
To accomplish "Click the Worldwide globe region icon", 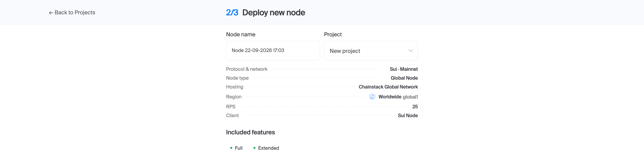I will 372,97.
